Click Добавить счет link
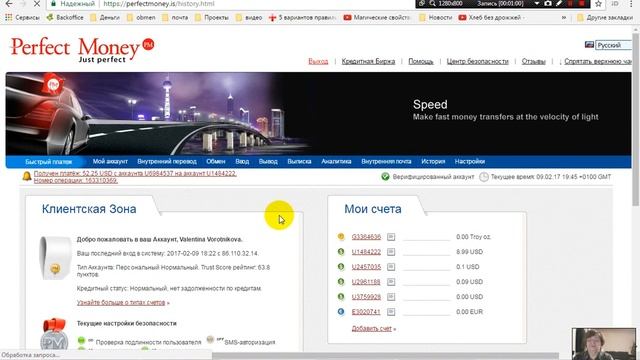The width and height of the screenshot is (640, 360). (x=372, y=329)
